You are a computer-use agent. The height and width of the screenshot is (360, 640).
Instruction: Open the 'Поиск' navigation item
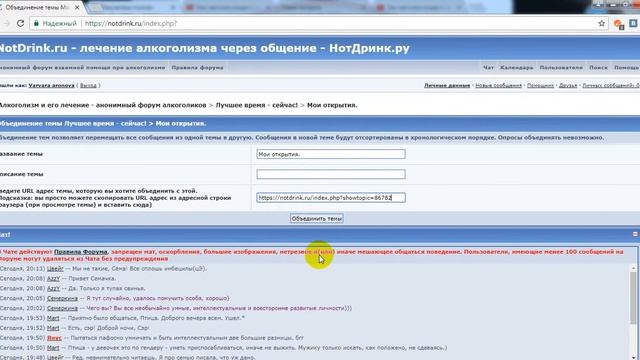[598, 67]
